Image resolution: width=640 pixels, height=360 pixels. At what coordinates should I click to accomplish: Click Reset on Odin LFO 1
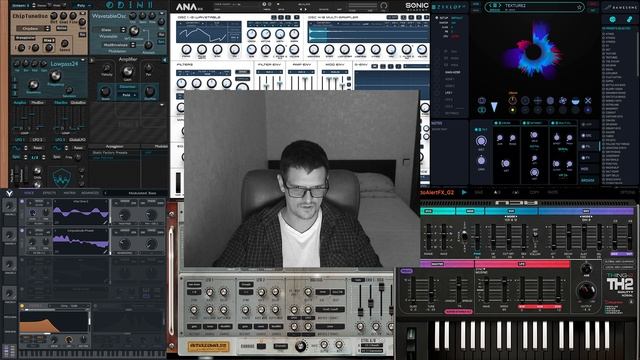[38, 148]
